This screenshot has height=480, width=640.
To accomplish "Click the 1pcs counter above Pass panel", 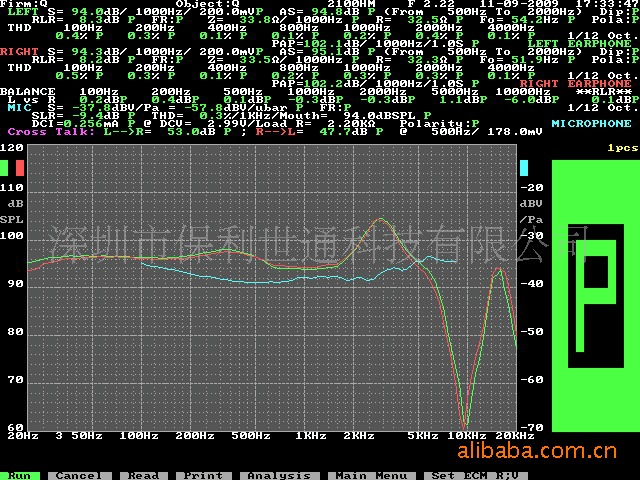I will click(x=622, y=147).
